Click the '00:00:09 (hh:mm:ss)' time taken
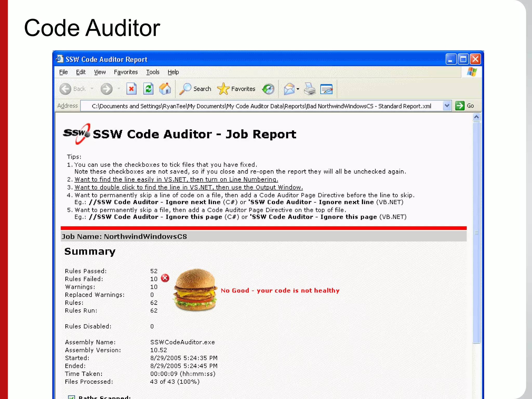 [183, 374]
